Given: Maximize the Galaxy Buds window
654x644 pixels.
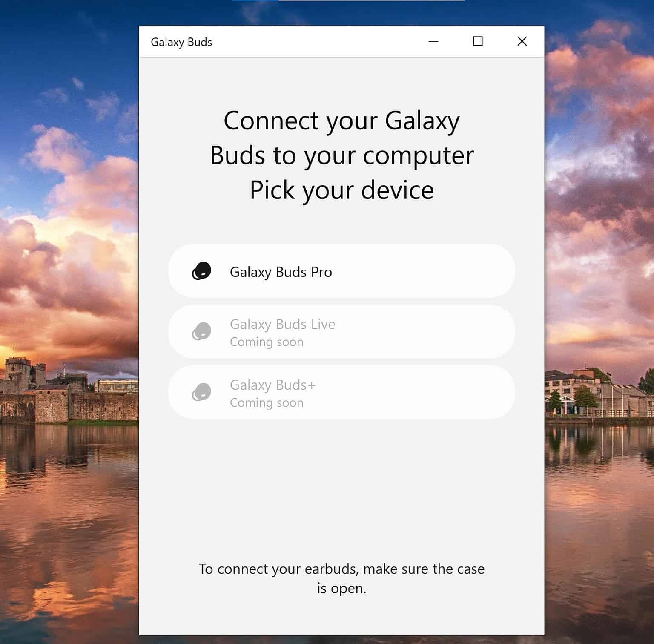Looking at the screenshot, I should click(x=477, y=41).
